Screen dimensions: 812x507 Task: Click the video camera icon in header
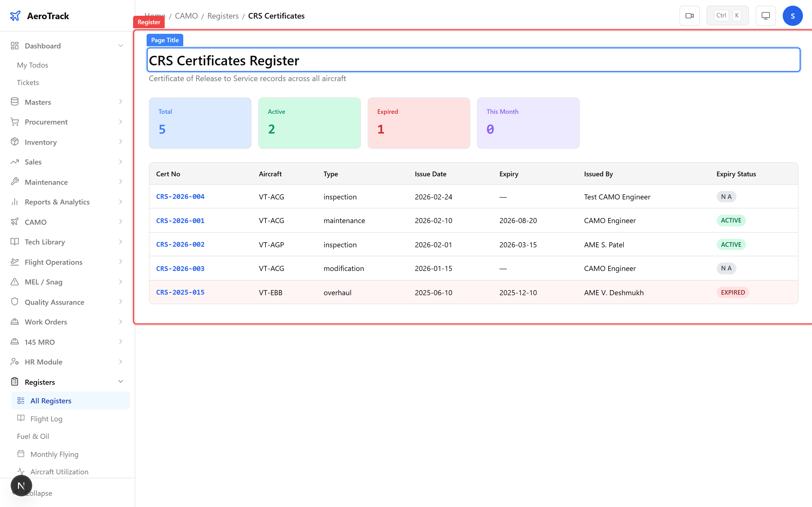689,16
